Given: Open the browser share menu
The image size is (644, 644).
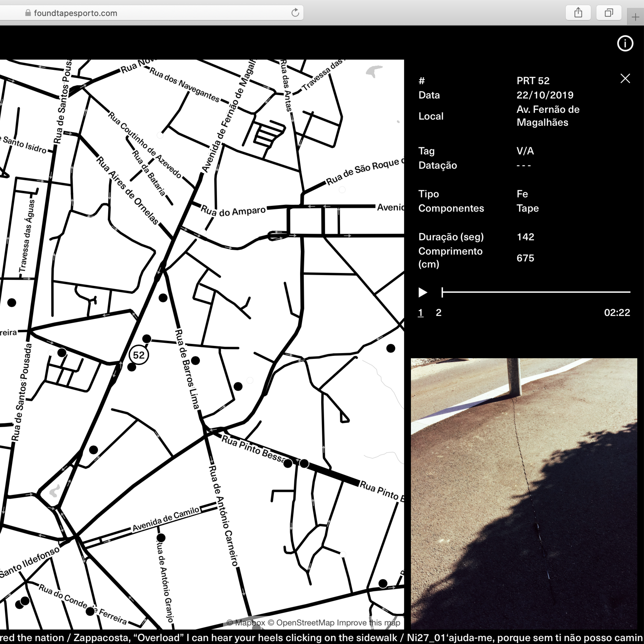Looking at the screenshot, I should coord(578,13).
